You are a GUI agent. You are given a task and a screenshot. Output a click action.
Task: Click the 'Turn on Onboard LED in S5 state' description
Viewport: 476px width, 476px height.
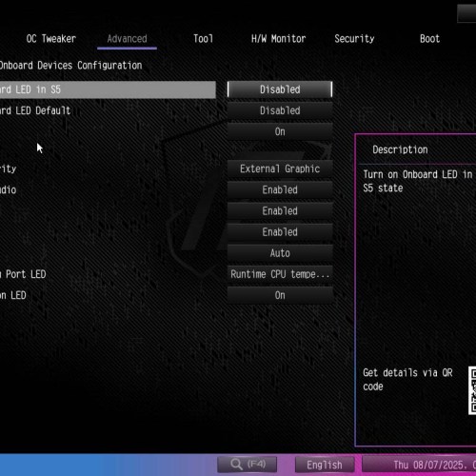pos(418,181)
